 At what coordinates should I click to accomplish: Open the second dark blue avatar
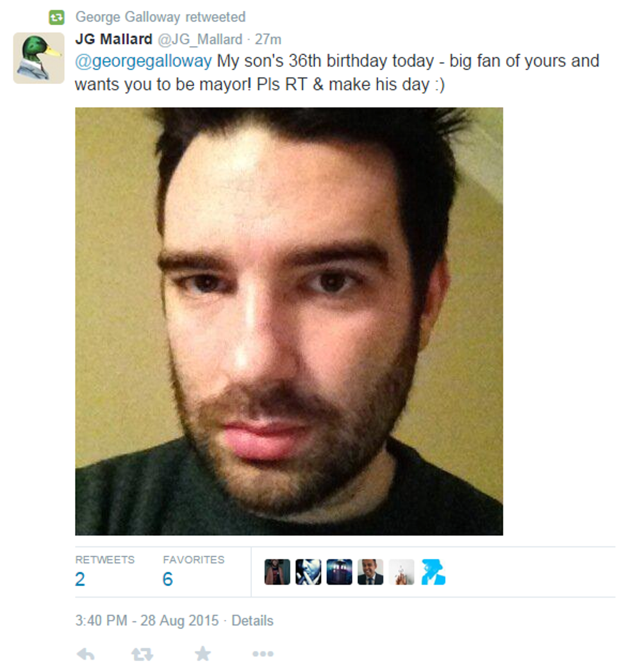[308, 572]
